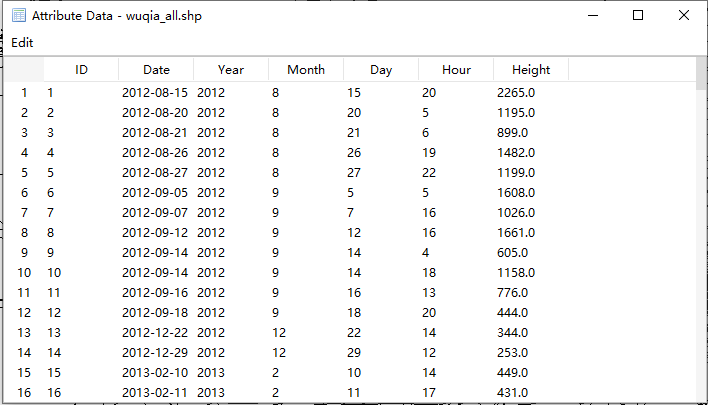Select date cell 2013-02-11

click(x=155, y=393)
